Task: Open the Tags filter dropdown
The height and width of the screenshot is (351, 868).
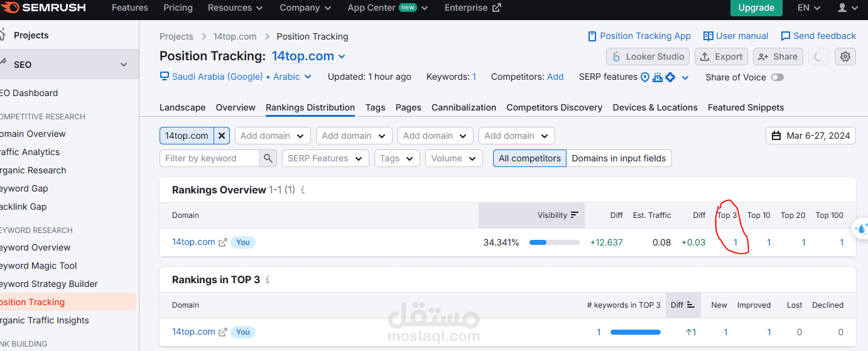Action: 397,158
